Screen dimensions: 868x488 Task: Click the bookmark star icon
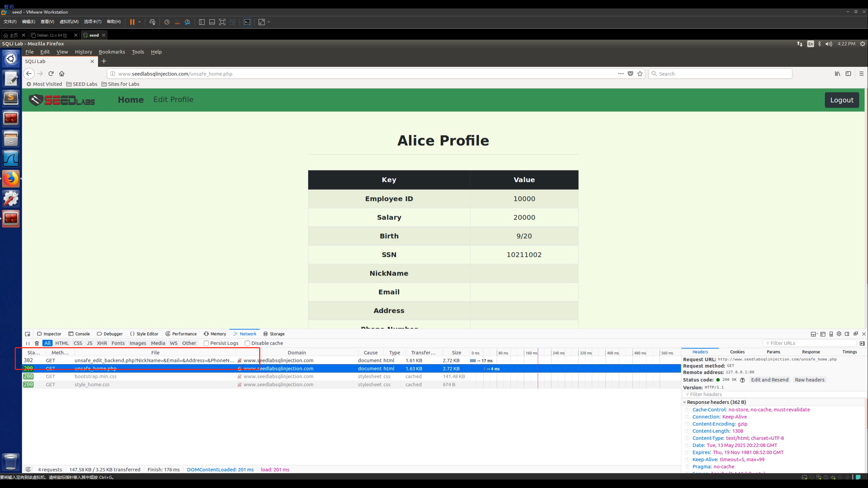[640, 74]
